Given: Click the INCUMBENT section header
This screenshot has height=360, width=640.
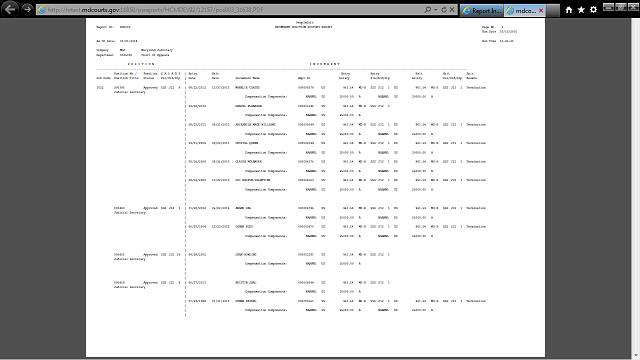Looking at the screenshot, I should click(325, 64).
